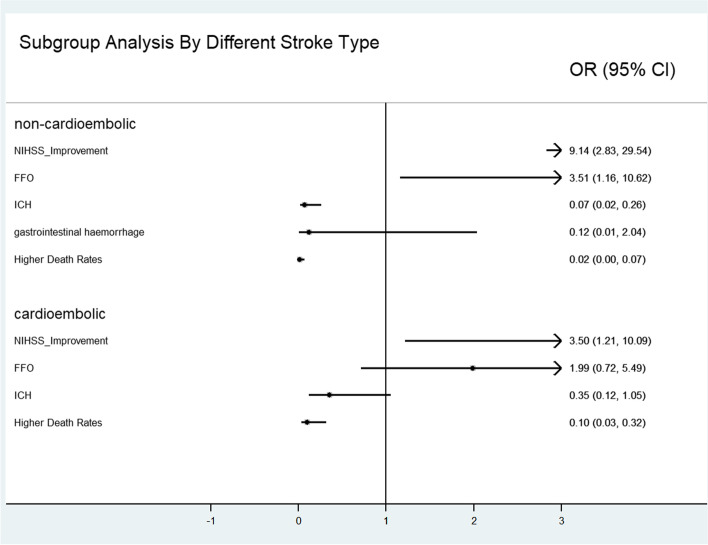
Task: Click the cardioembolic Higher Death Rates dot
Action: [x=307, y=422]
